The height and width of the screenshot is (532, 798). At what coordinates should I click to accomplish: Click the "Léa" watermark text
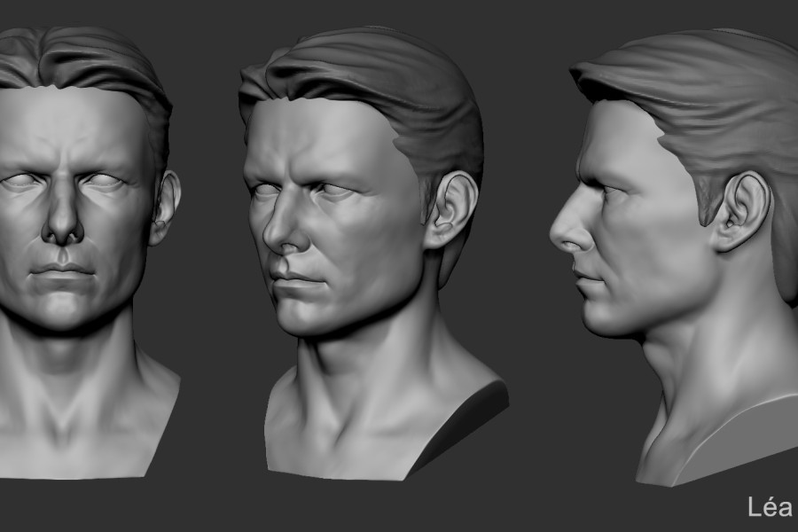click(x=768, y=507)
